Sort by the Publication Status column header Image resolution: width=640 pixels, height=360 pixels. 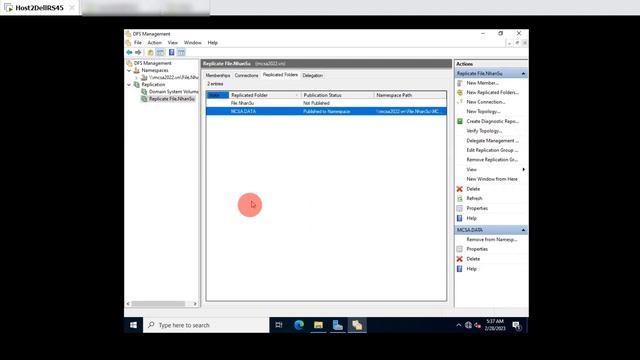(x=337, y=95)
